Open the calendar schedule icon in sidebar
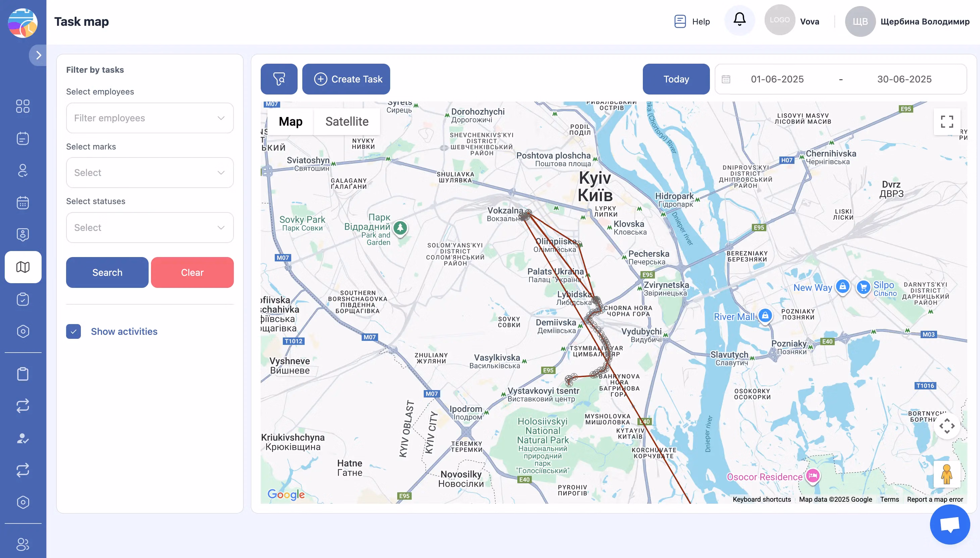Image resolution: width=980 pixels, height=558 pixels. coord(23,202)
